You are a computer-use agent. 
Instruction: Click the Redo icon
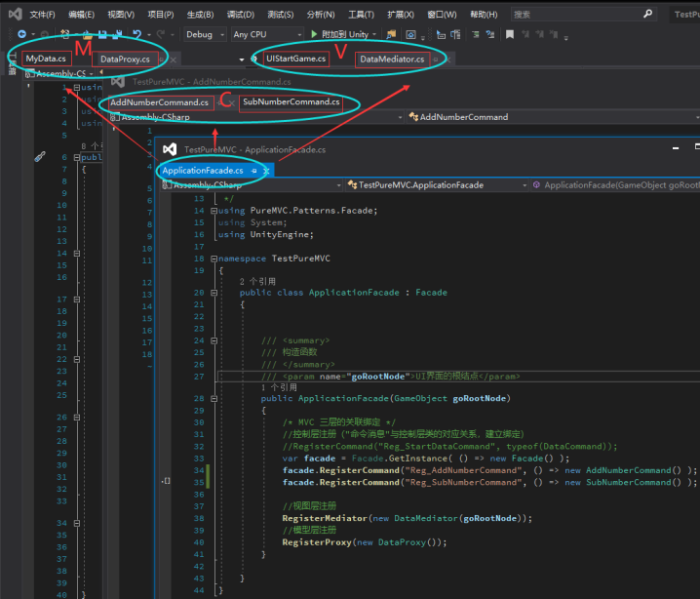161,34
